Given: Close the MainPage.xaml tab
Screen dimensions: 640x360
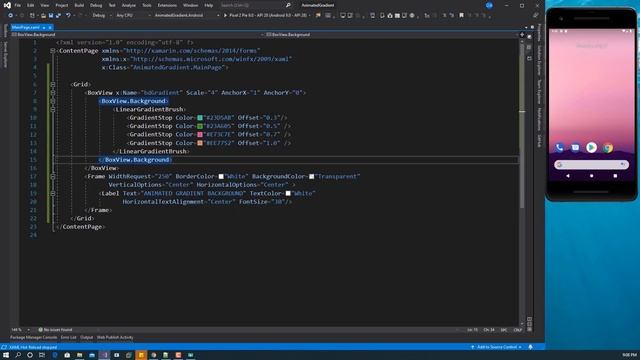Looking at the screenshot, I should [x=50, y=27].
